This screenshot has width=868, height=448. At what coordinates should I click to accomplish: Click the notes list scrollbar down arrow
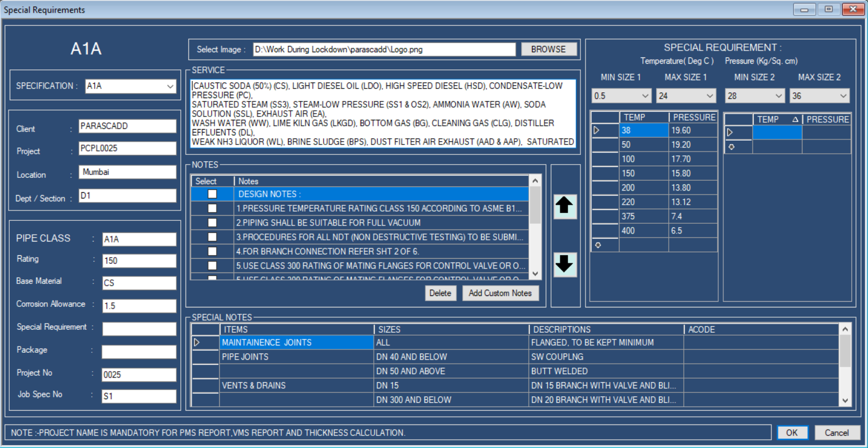point(535,274)
